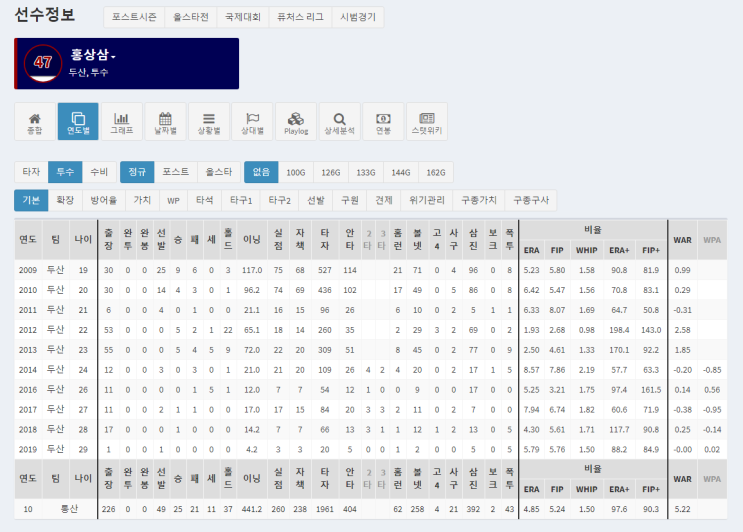Open the 날짜별 calendar icon
Screen dimensions: 743x532
coord(165,122)
